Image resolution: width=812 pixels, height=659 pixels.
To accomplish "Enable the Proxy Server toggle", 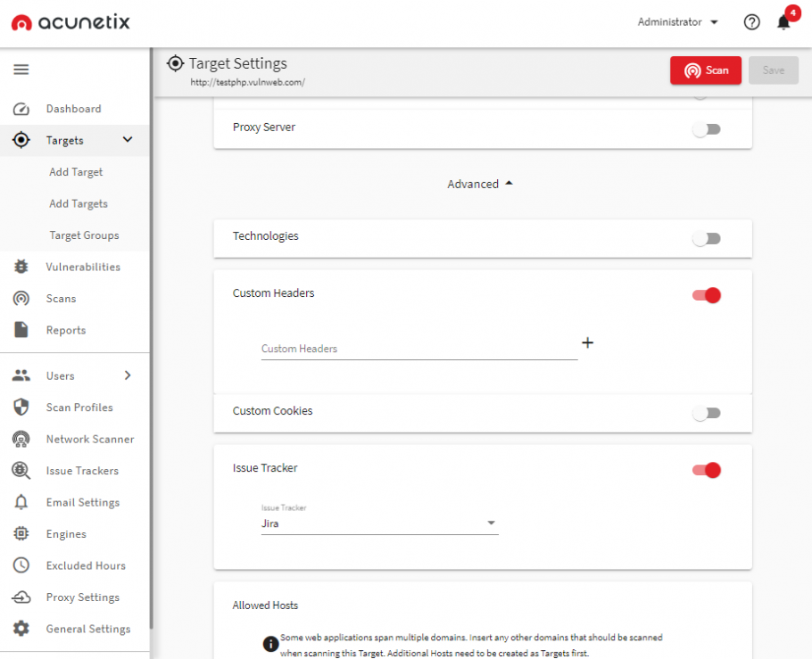I will coord(707,129).
